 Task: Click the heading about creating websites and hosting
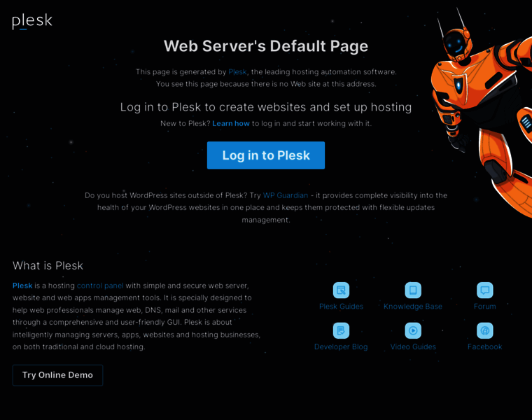(x=266, y=107)
